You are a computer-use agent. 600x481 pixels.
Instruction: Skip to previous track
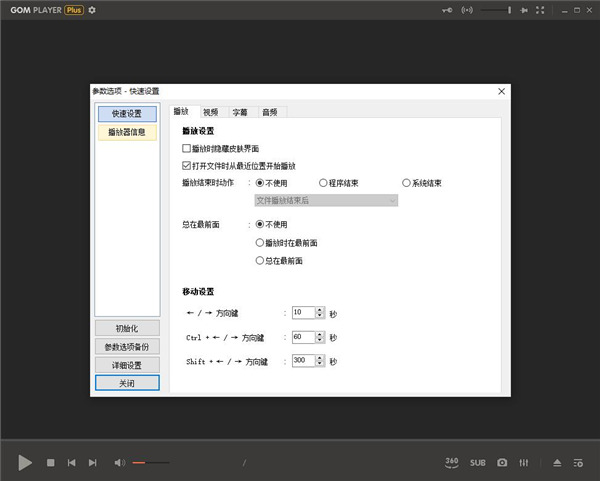(72, 463)
